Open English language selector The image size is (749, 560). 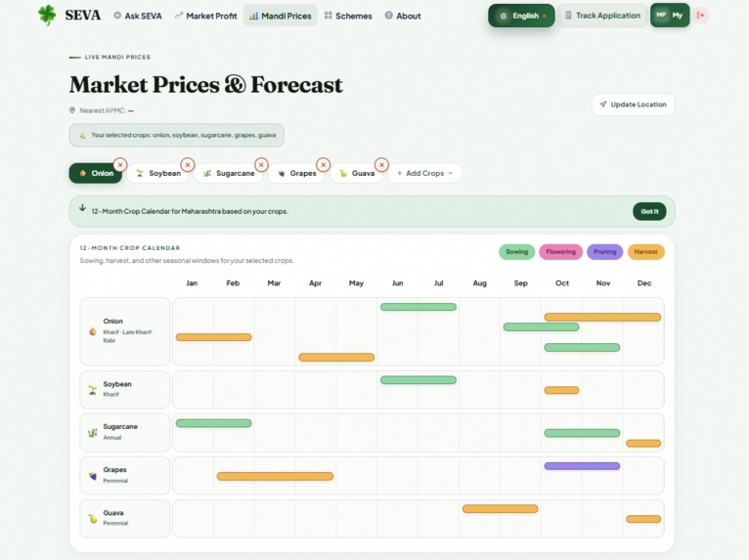pos(521,16)
